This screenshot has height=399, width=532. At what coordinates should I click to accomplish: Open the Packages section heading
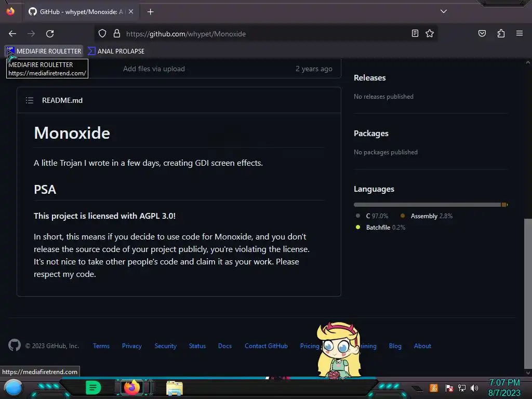[x=371, y=134]
